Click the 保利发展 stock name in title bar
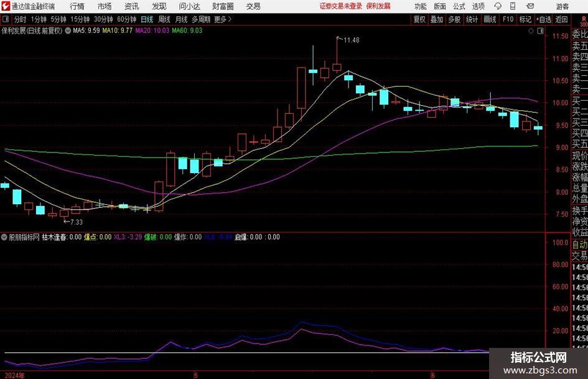 [x=378, y=6]
